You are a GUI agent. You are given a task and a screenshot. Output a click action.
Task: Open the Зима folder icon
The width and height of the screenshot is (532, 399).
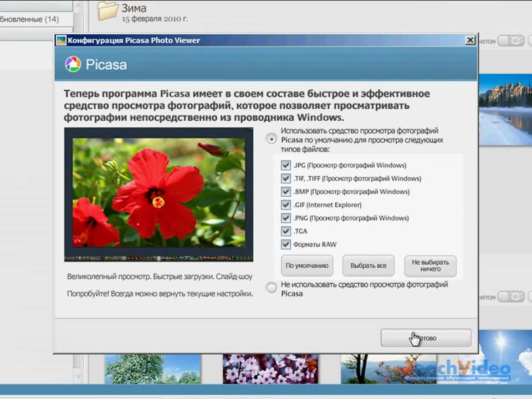[108, 11]
